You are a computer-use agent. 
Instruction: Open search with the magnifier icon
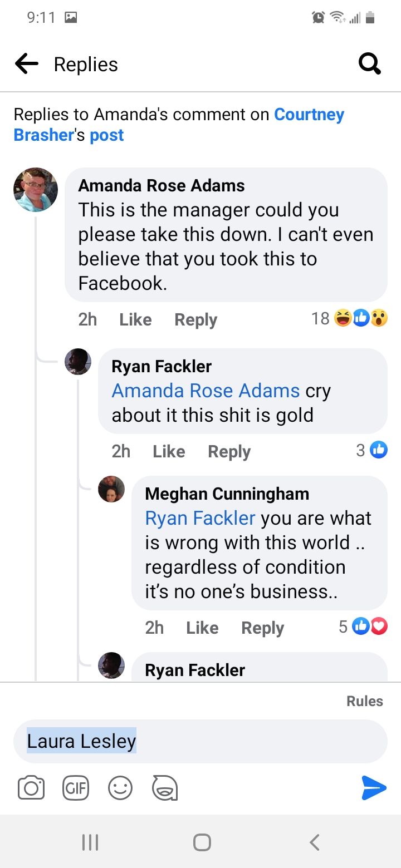[x=369, y=64]
